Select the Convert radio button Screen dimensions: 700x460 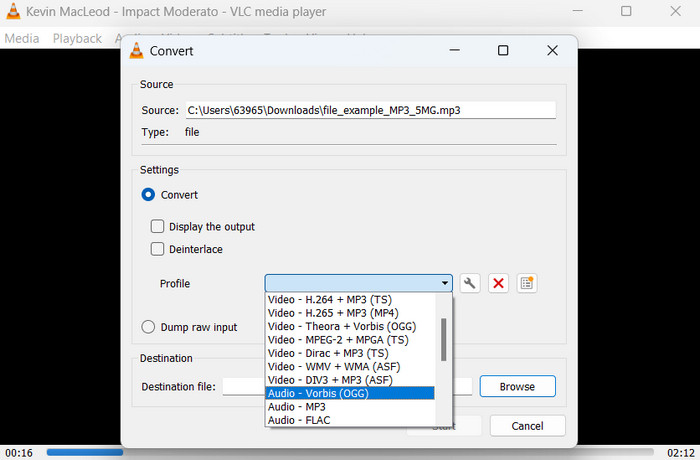148,195
